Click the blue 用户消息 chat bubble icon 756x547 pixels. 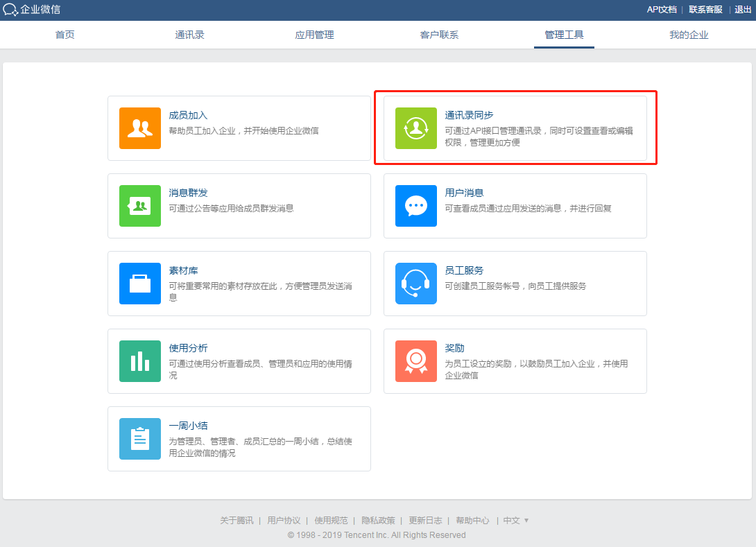[416, 206]
